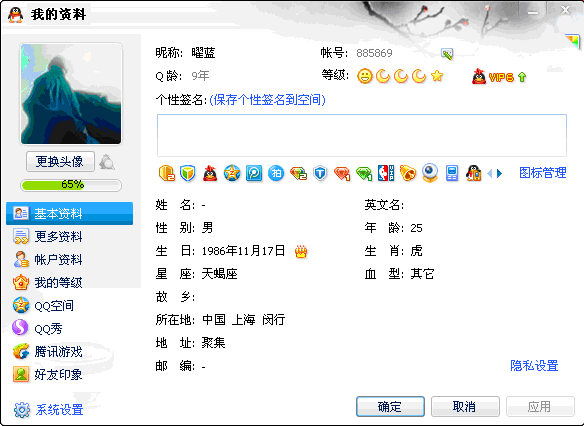Click the penguin with phone icon

pyautogui.click(x=473, y=173)
